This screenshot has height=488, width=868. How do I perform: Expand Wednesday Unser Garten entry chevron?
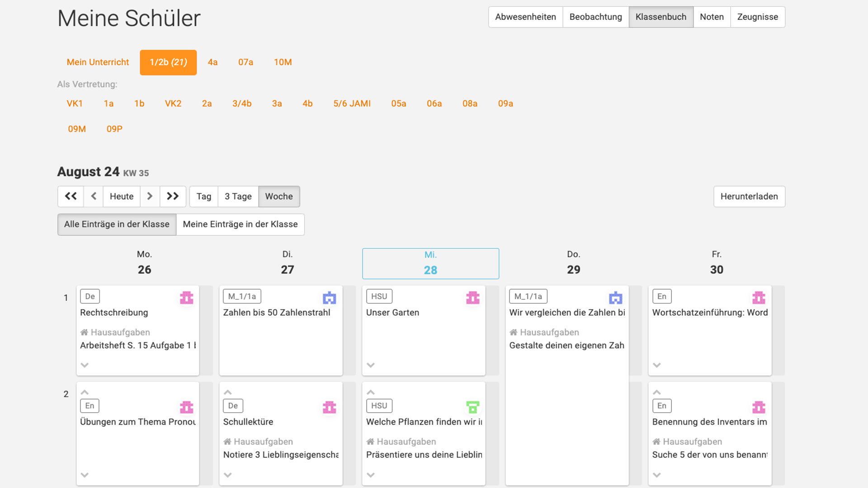tap(371, 365)
